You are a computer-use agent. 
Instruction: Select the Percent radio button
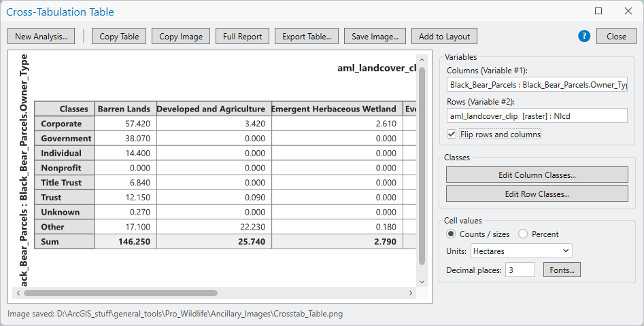coord(523,234)
